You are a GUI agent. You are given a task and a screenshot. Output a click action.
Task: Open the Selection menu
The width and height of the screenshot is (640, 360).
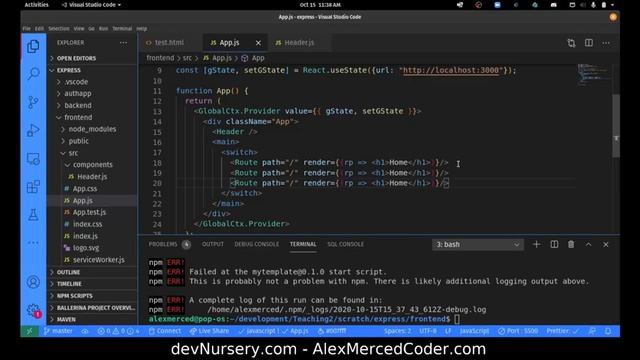[x=59, y=29]
